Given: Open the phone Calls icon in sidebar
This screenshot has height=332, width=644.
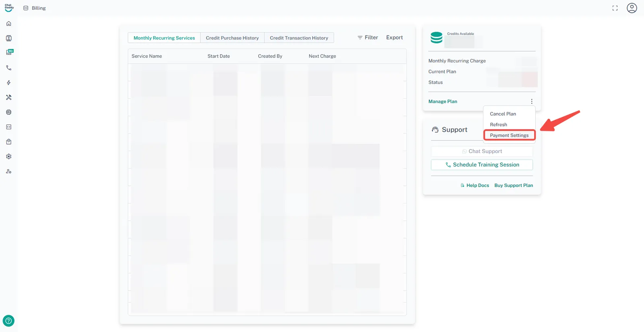Looking at the screenshot, I should pyautogui.click(x=9, y=68).
